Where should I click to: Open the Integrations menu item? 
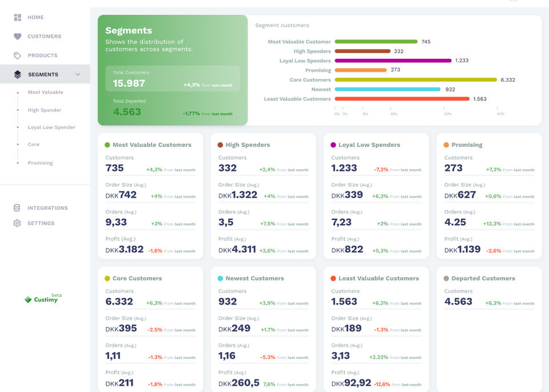click(47, 208)
